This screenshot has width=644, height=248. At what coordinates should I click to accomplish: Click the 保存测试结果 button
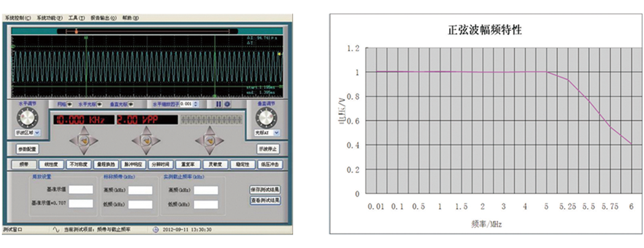265,190
